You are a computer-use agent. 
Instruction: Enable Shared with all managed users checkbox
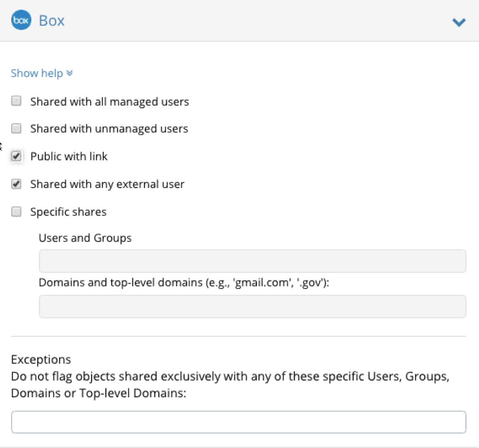pyautogui.click(x=16, y=101)
